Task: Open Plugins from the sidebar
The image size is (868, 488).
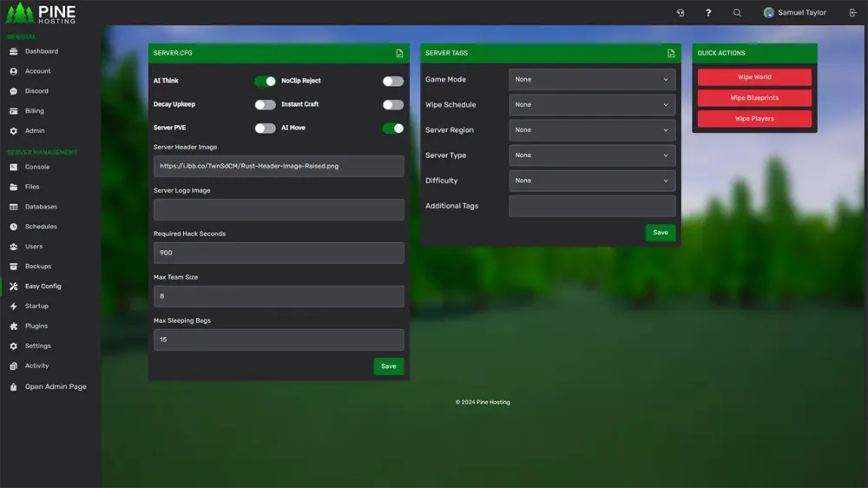Action: coord(36,326)
